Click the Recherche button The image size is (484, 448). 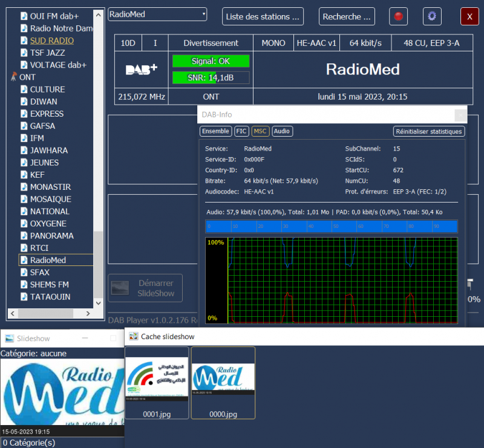click(x=347, y=16)
